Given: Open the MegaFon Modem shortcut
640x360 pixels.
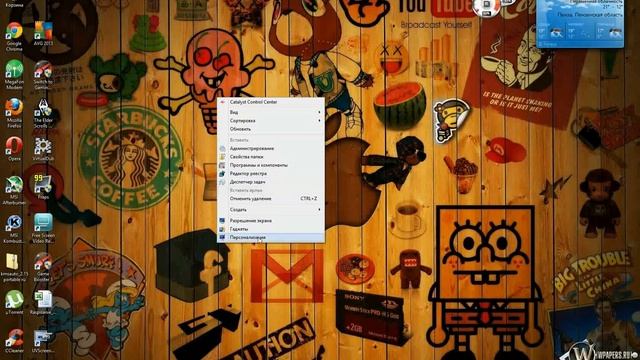Looking at the screenshot, I should click(x=14, y=75).
